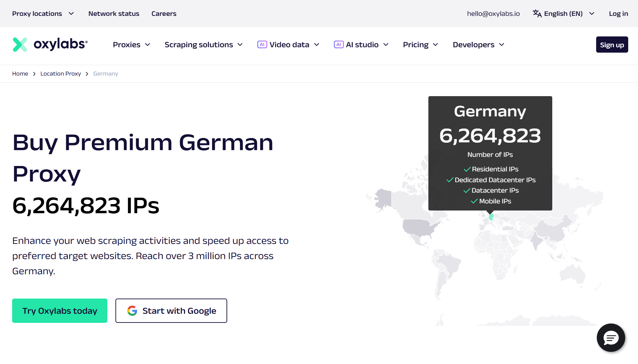Click Proxy locations label
638x364 pixels.
[x=37, y=13]
